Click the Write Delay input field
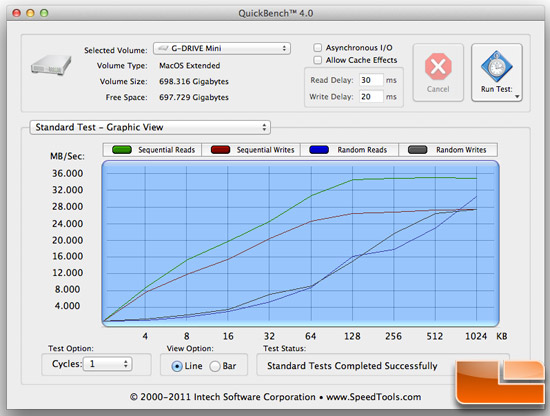Image resolution: width=550 pixels, height=416 pixels. (371, 96)
